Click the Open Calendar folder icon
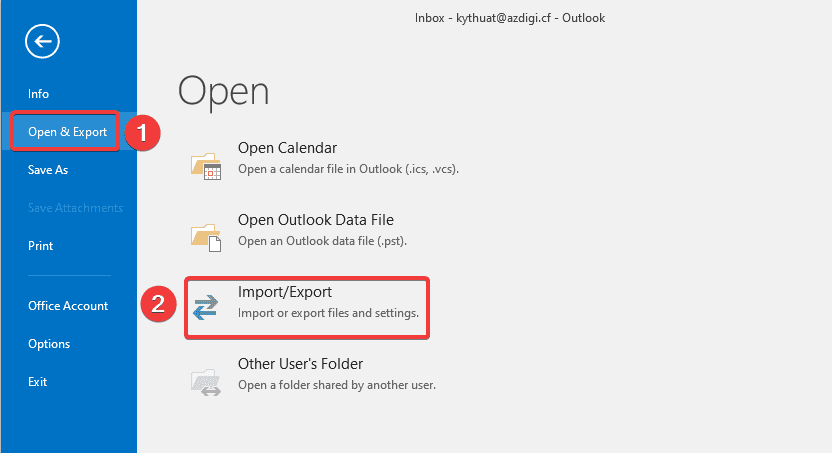The height and width of the screenshot is (453, 832). (x=205, y=165)
